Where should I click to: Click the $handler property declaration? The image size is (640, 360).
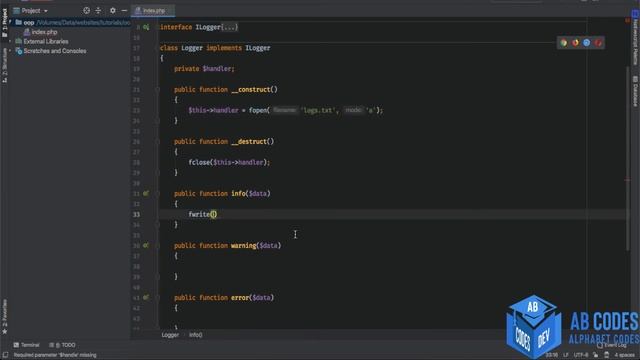(x=218, y=69)
